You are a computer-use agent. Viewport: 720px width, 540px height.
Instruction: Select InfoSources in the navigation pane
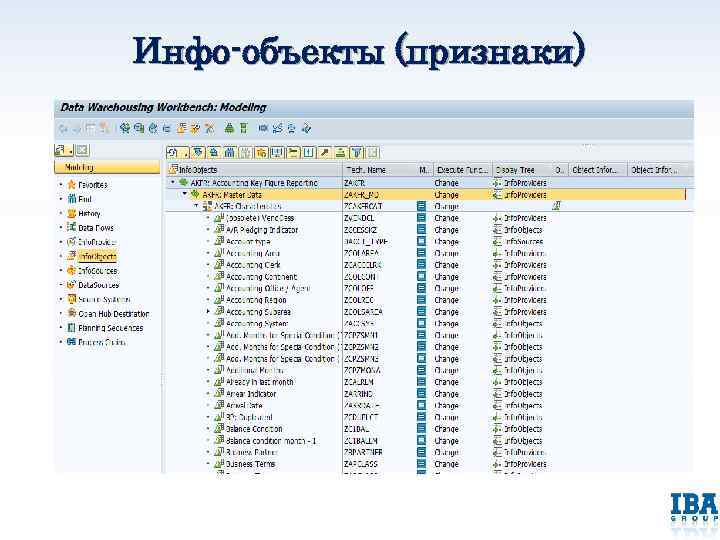98,271
